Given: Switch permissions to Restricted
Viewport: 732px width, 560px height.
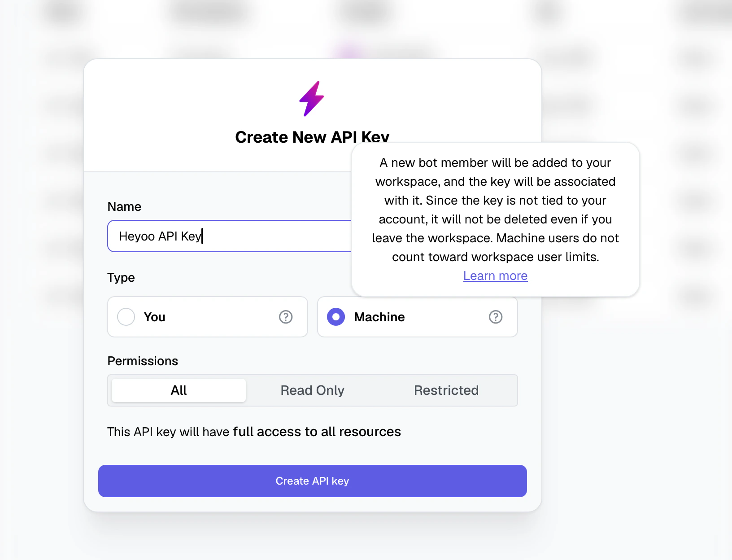Looking at the screenshot, I should (446, 390).
